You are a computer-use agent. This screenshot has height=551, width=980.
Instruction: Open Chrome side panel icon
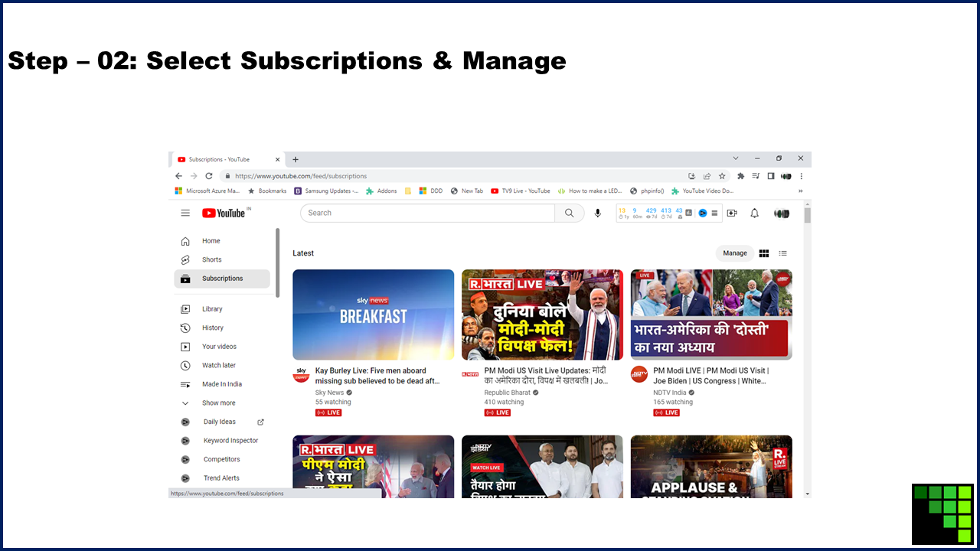[x=771, y=176]
